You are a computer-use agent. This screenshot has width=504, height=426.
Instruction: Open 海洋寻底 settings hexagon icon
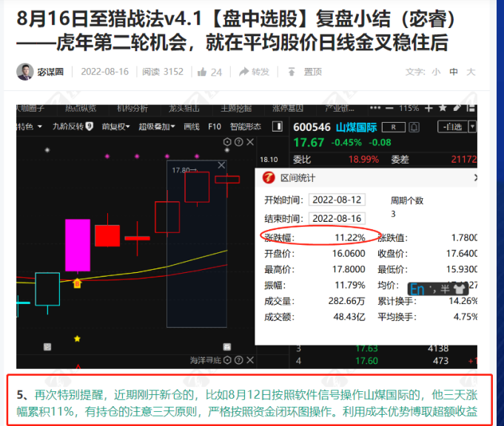click(x=227, y=360)
